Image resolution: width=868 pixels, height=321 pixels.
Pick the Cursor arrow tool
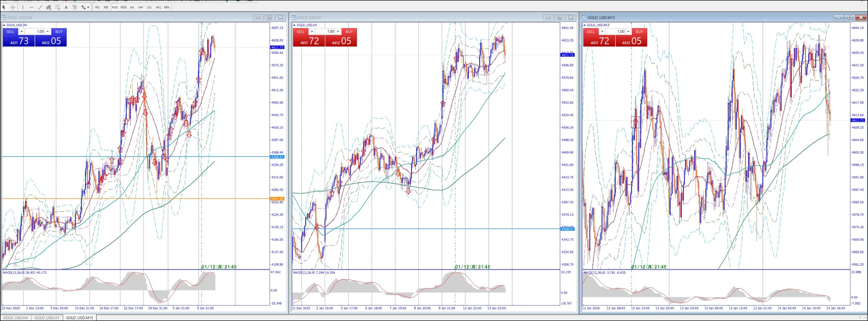click(4, 7)
